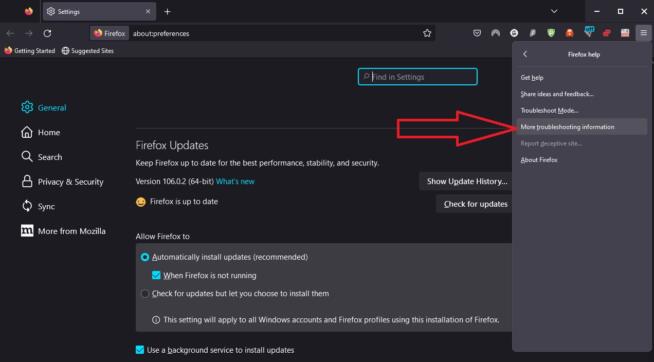Image resolution: width=654 pixels, height=362 pixels.
Task: Open More from Mozilla category
Action: tap(63, 231)
